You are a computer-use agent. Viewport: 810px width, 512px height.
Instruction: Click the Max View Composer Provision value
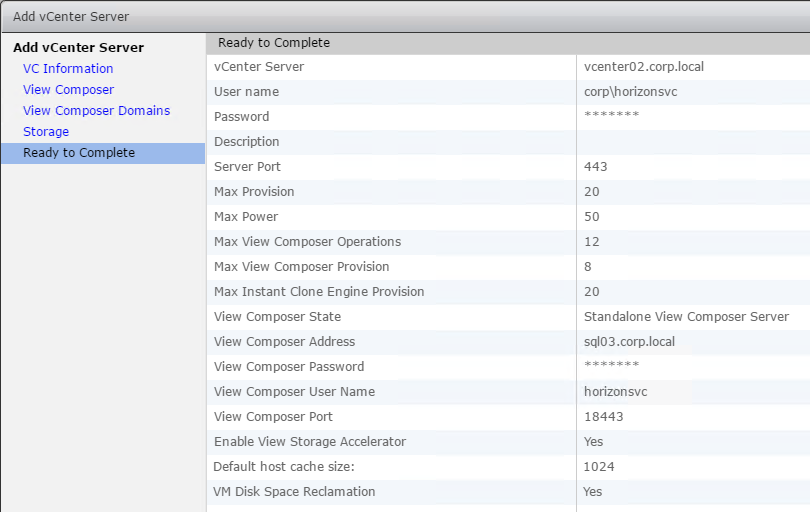(588, 267)
